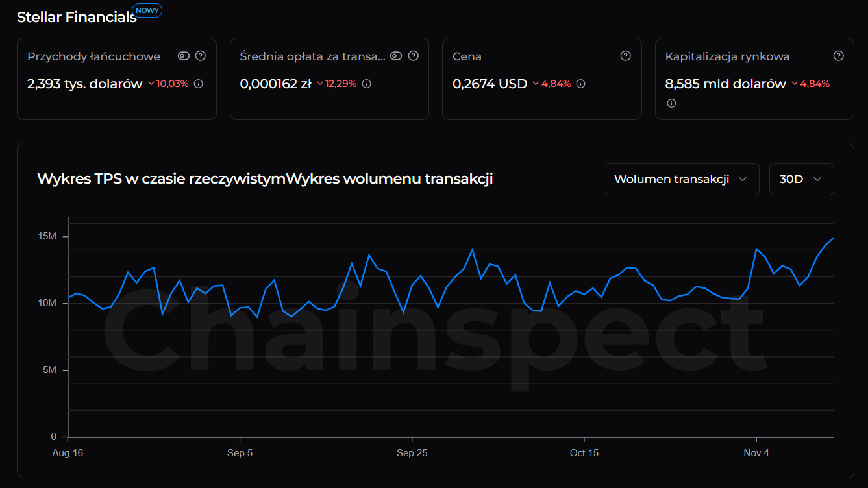Click the chevron arrow in 30D selector

click(x=817, y=179)
